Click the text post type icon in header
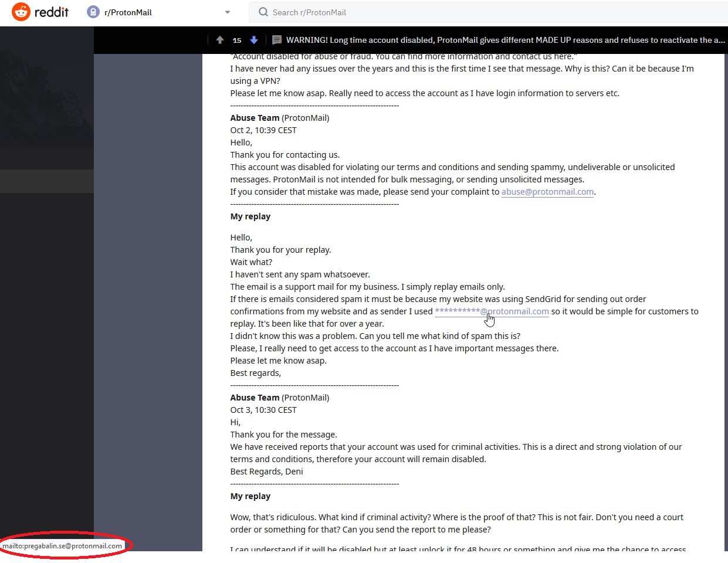The height and width of the screenshot is (563, 728). coord(277,40)
